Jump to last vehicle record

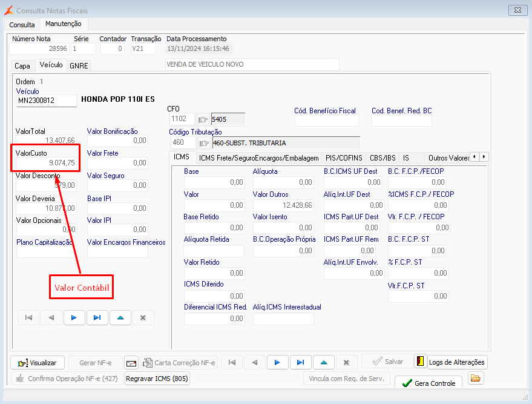[97, 317]
